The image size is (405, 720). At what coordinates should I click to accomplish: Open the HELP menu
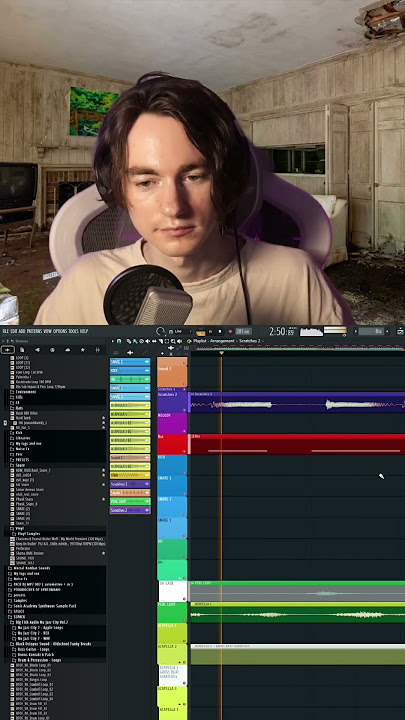84,331
